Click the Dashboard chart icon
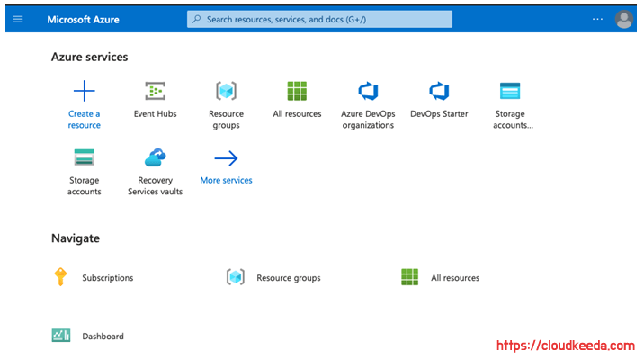The width and height of the screenshot is (644, 359). (61, 336)
